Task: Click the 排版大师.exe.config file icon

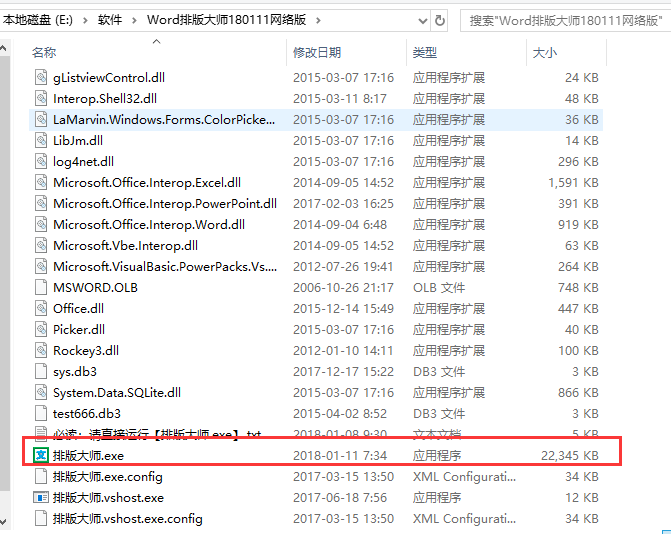Action: (x=41, y=476)
